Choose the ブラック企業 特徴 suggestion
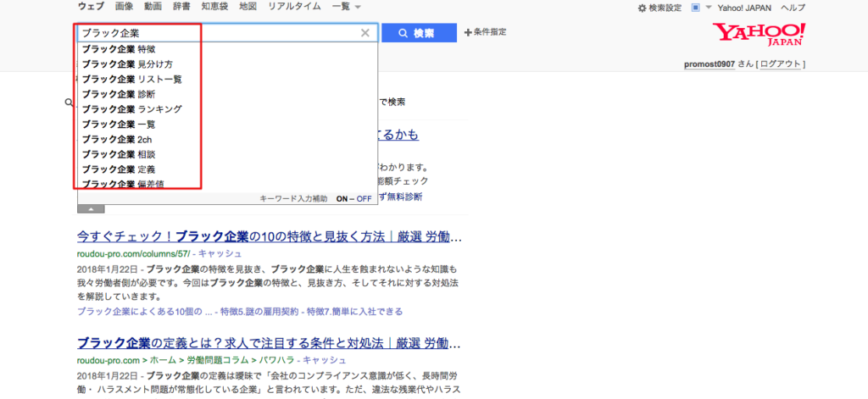868x399 pixels. (119, 49)
